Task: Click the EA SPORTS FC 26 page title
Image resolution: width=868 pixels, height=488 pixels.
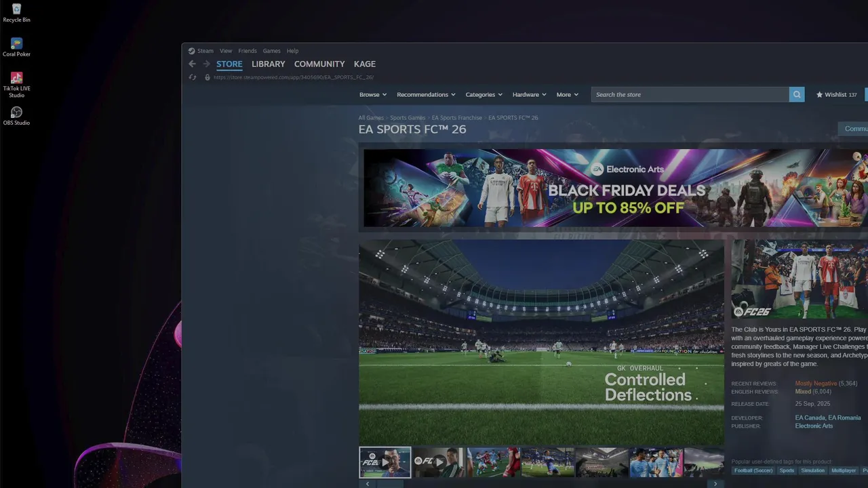Action: pos(412,129)
